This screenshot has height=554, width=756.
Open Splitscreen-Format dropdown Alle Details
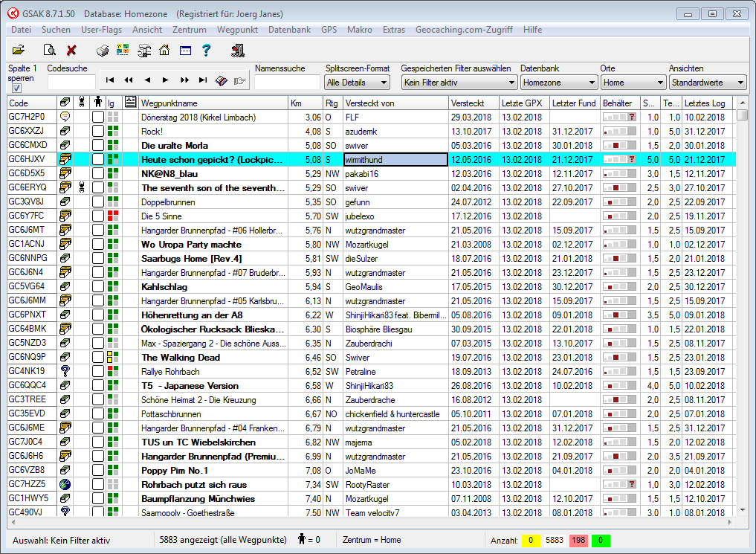pos(357,83)
